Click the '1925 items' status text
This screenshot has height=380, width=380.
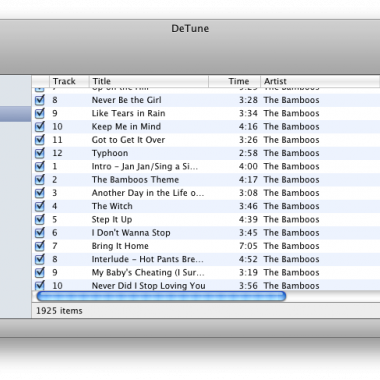59,311
